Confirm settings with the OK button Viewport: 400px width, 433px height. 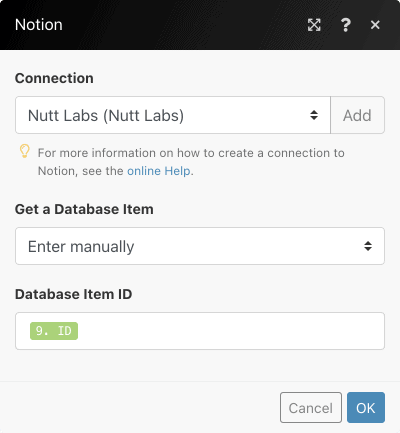click(x=366, y=407)
